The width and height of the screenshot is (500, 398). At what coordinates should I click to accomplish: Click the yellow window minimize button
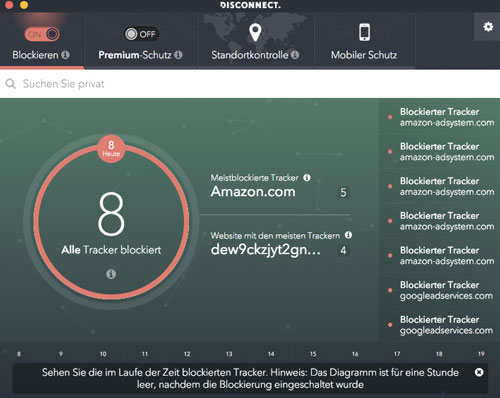[x=24, y=5]
